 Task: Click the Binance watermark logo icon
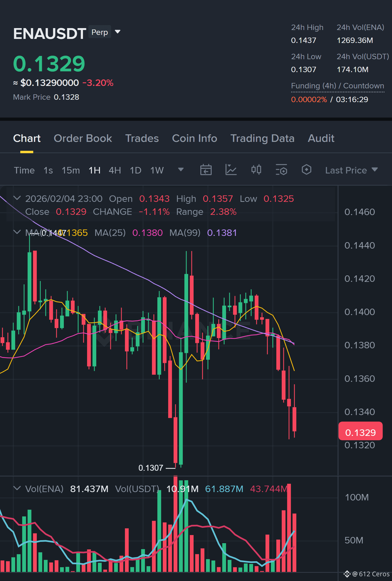[x=104, y=332]
